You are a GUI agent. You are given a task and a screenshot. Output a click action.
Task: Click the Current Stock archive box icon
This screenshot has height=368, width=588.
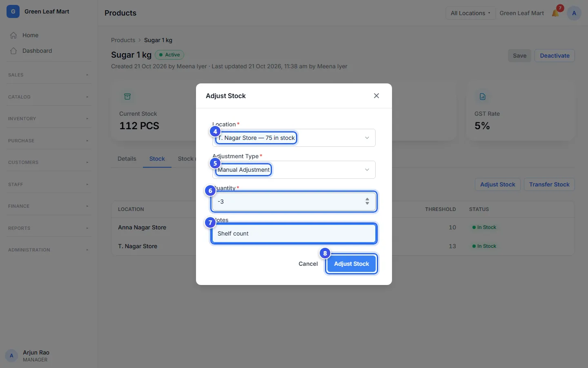(127, 96)
